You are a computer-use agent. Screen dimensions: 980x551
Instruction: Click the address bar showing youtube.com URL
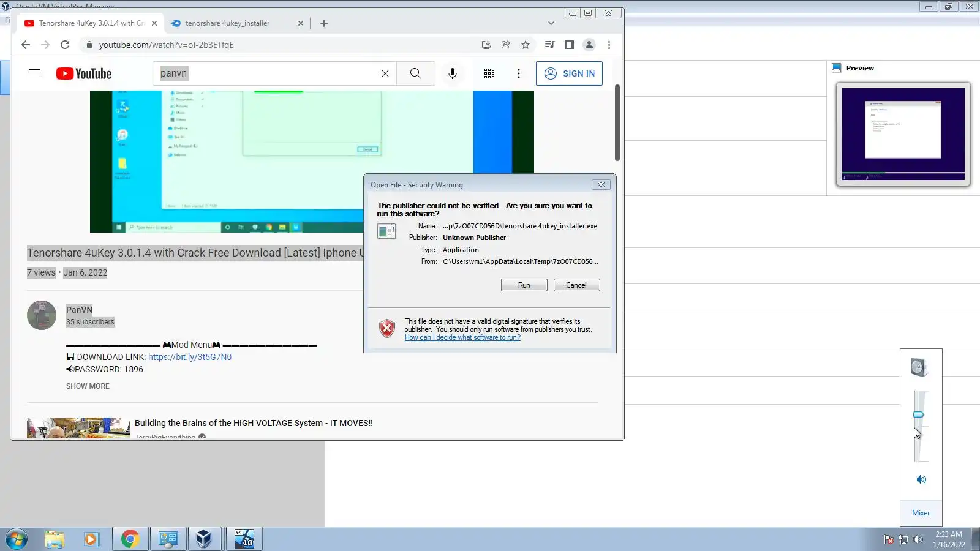click(282, 45)
